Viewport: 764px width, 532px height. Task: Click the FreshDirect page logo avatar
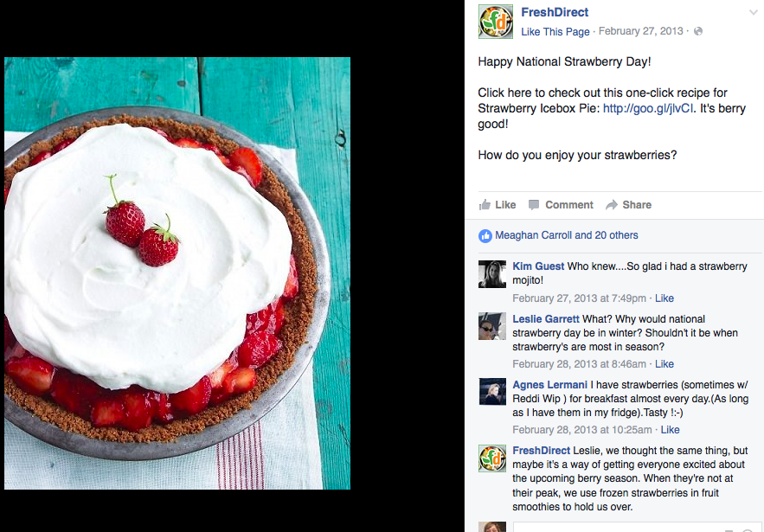click(496, 22)
